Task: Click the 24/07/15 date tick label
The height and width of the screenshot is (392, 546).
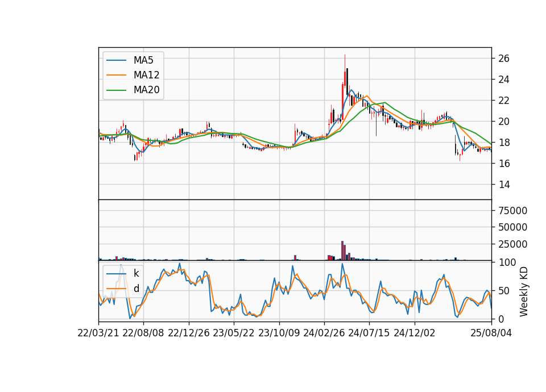Action: tap(369, 333)
